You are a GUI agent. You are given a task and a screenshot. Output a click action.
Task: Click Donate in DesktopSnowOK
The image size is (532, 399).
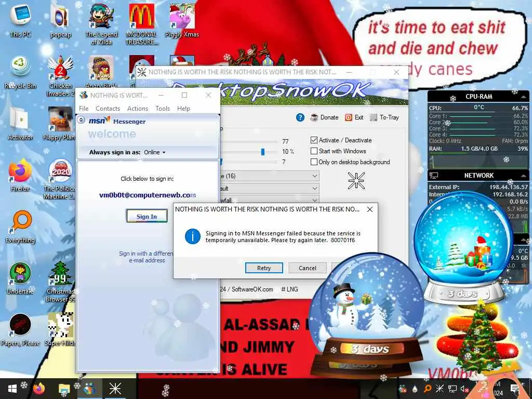click(x=324, y=117)
